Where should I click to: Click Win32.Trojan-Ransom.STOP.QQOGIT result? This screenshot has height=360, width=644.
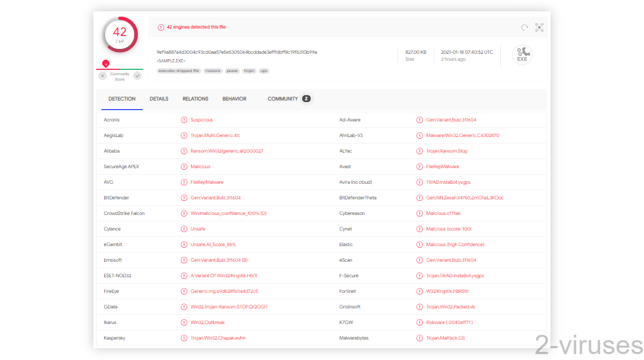[x=229, y=307]
